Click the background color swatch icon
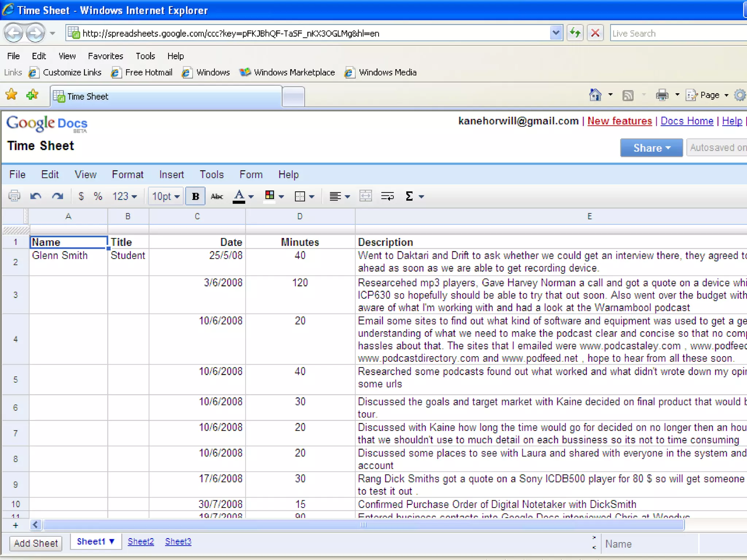 270,195
